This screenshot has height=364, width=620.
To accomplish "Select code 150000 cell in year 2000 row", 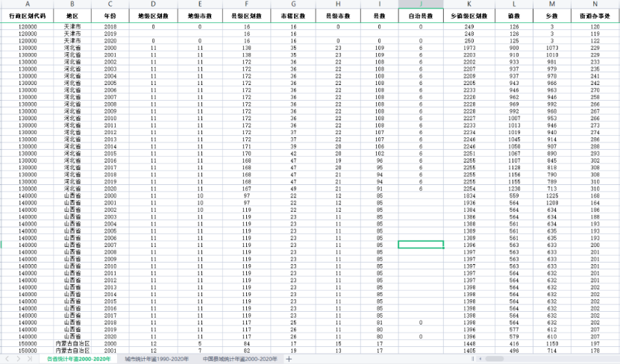I will coord(28,343).
